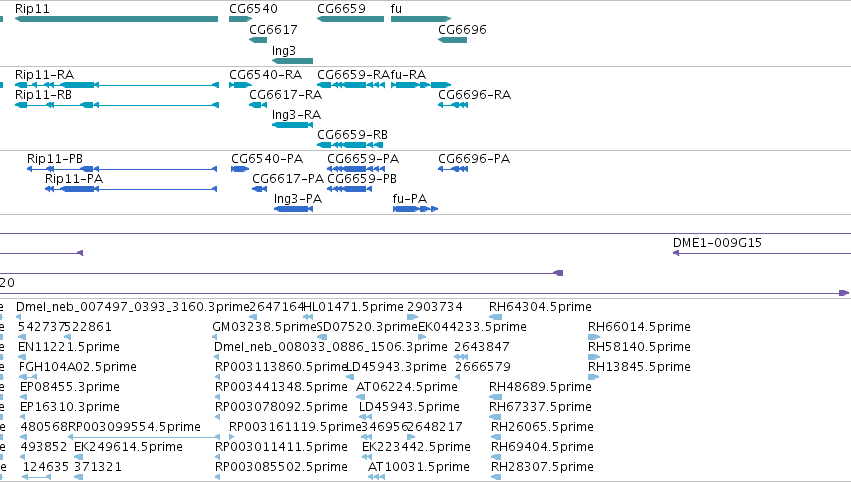Select the RP003113860.5prime EST label
The image size is (851, 482).
pyautogui.click(x=281, y=367)
